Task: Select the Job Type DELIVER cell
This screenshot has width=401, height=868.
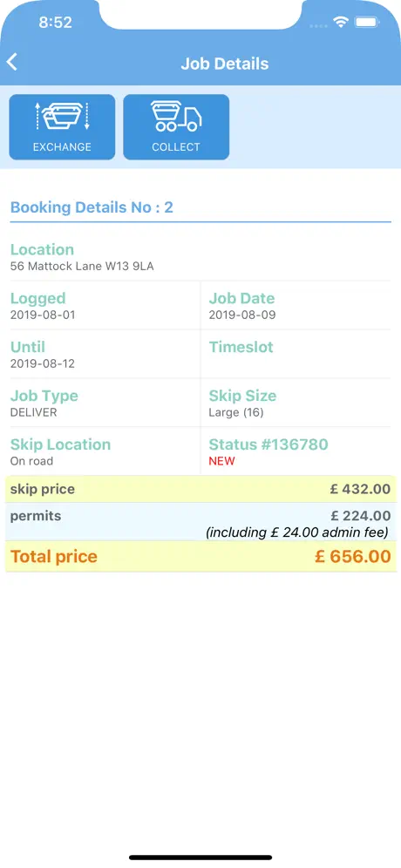Action: [x=103, y=403]
